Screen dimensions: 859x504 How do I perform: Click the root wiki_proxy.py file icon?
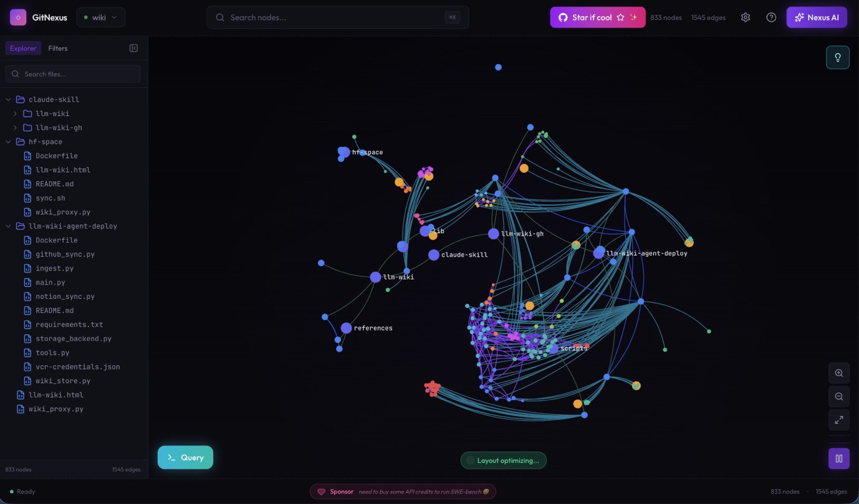[21, 409]
